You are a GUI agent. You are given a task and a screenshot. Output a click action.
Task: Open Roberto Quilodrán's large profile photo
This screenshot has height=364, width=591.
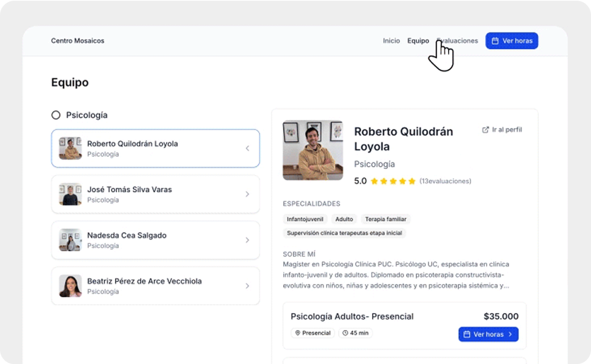(313, 150)
